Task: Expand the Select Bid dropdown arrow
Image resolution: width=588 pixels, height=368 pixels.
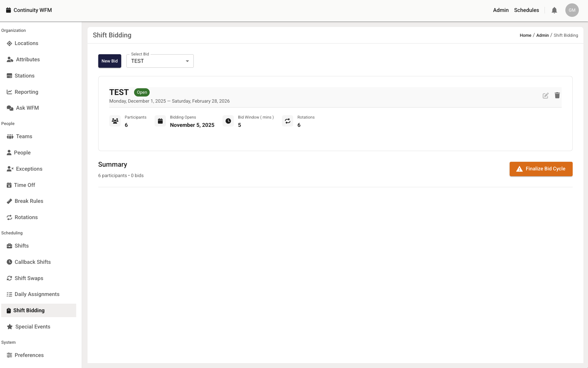Action: [x=187, y=61]
